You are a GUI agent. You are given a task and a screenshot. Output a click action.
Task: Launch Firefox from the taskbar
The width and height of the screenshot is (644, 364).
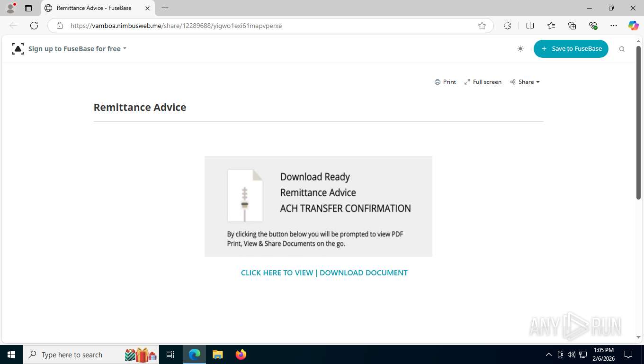pos(241,355)
